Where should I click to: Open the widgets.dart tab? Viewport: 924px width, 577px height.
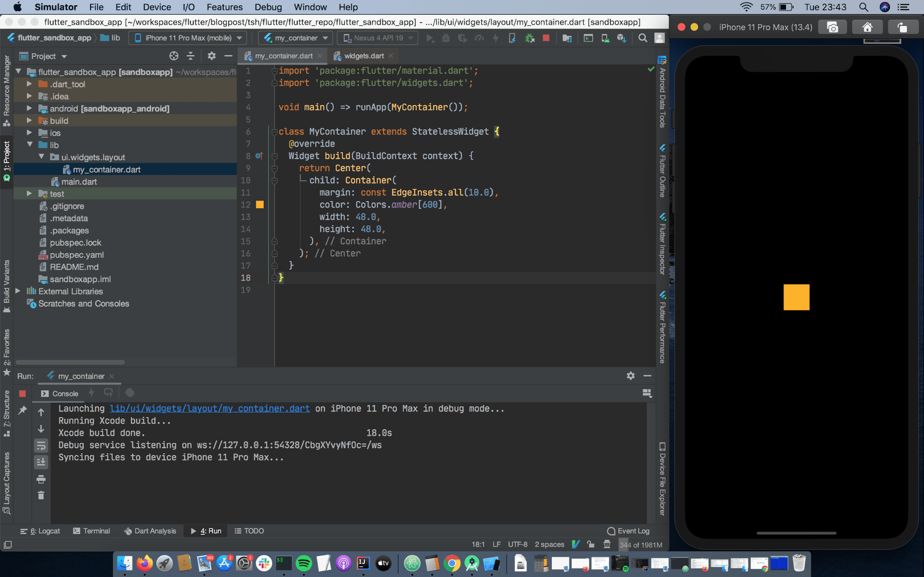[x=363, y=55]
